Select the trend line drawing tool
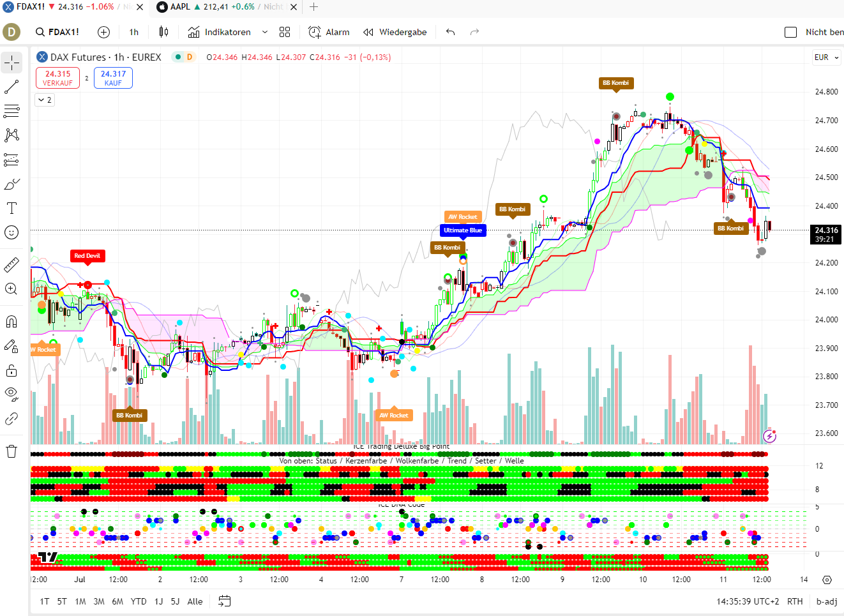This screenshot has height=616, width=844. point(11,87)
